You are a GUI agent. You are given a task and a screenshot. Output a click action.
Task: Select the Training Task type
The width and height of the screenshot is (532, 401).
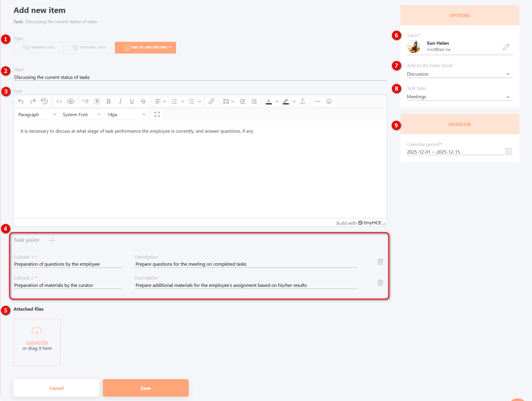click(x=39, y=47)
